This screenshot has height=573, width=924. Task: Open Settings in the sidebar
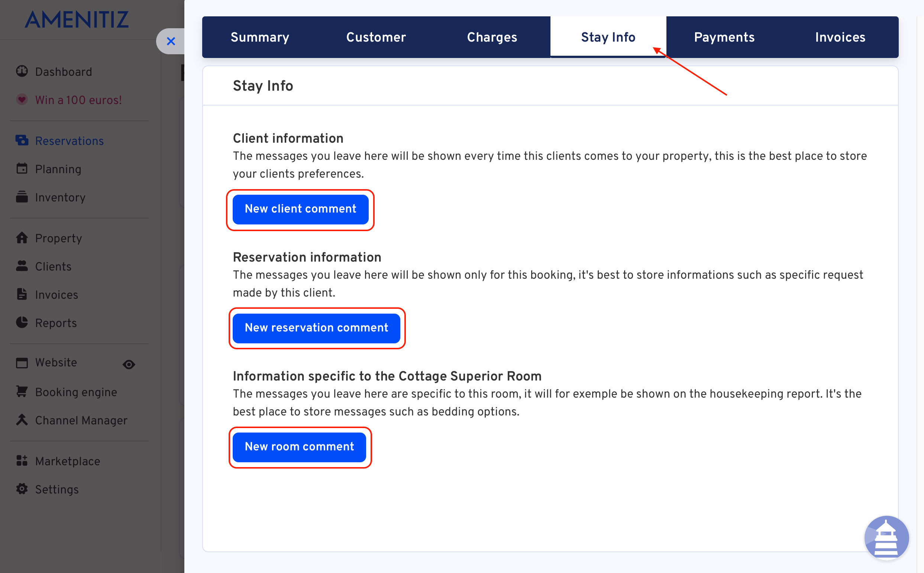coord(57,490)
